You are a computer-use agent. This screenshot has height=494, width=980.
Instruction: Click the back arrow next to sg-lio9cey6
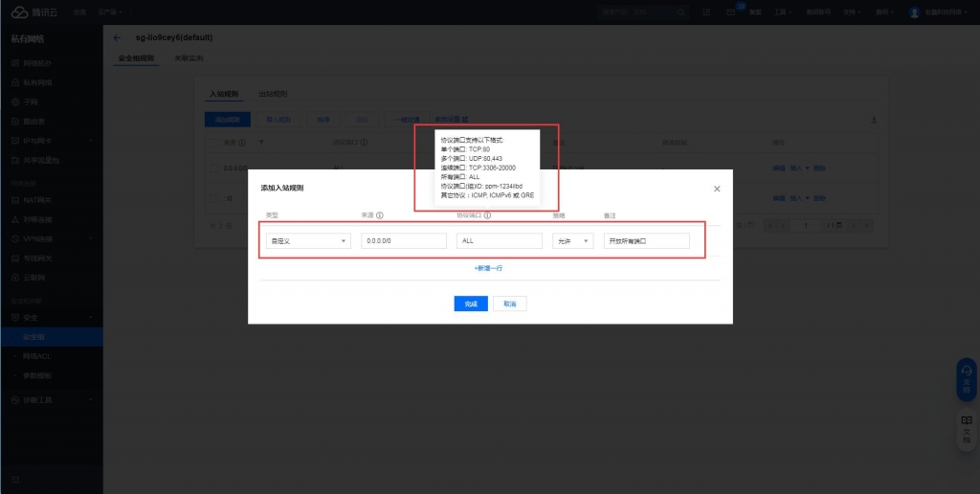coord(117,37)
